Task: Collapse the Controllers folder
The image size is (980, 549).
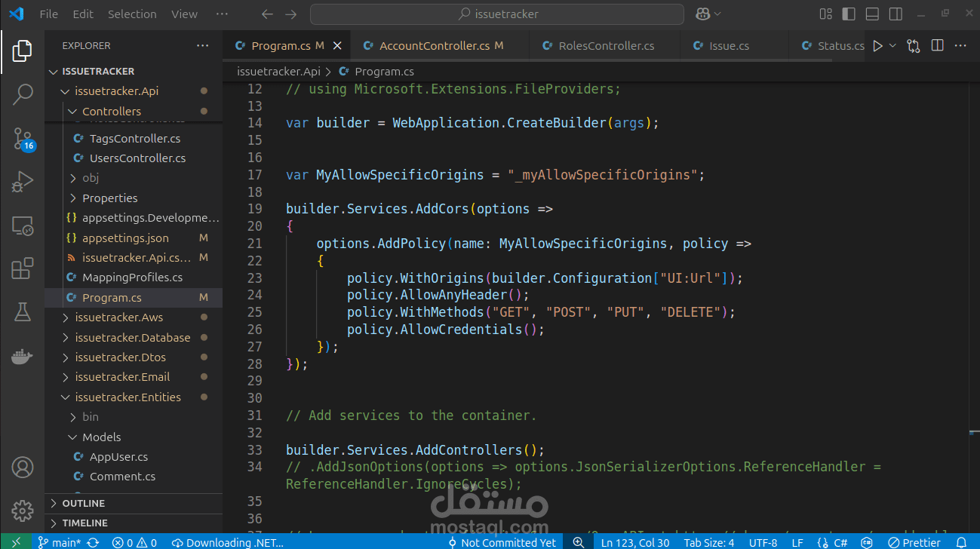Action: (x=134, y=112)
